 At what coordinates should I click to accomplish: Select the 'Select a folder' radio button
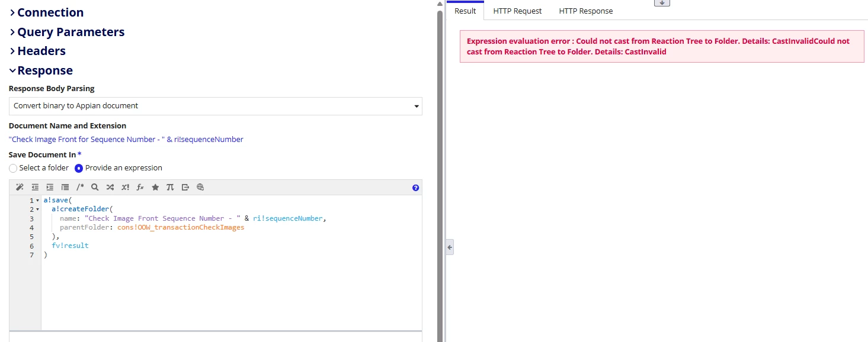(x=13, y=168)
